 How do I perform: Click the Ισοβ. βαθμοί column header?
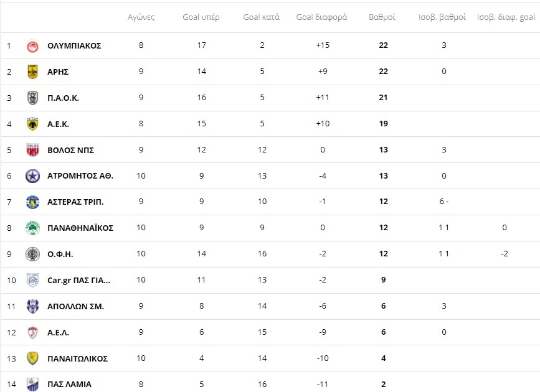(442, 17)
